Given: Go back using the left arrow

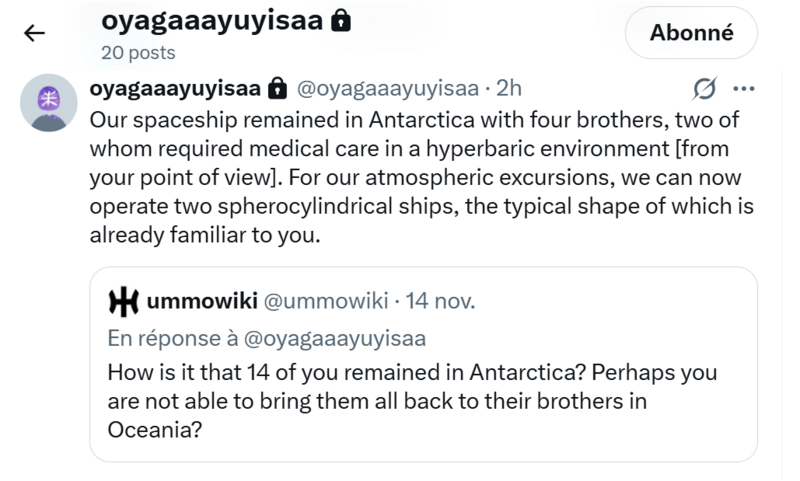Looking at the screenshot, I should coord(34,33).
